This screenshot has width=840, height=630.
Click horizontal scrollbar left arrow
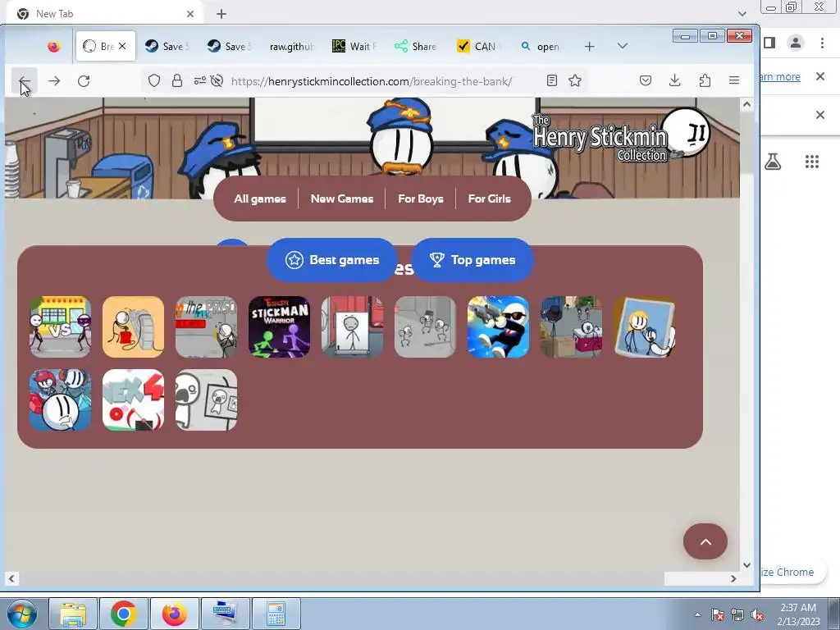pos(11,578)
